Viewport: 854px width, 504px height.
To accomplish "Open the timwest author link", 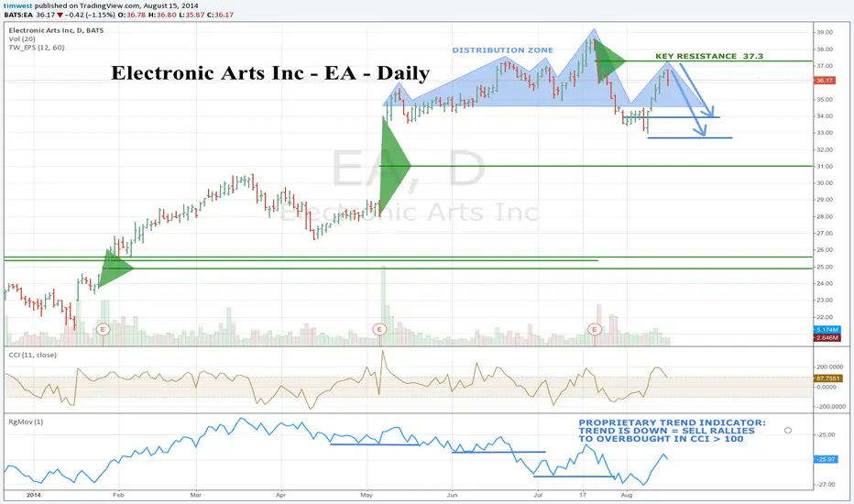I will (18, 5).
